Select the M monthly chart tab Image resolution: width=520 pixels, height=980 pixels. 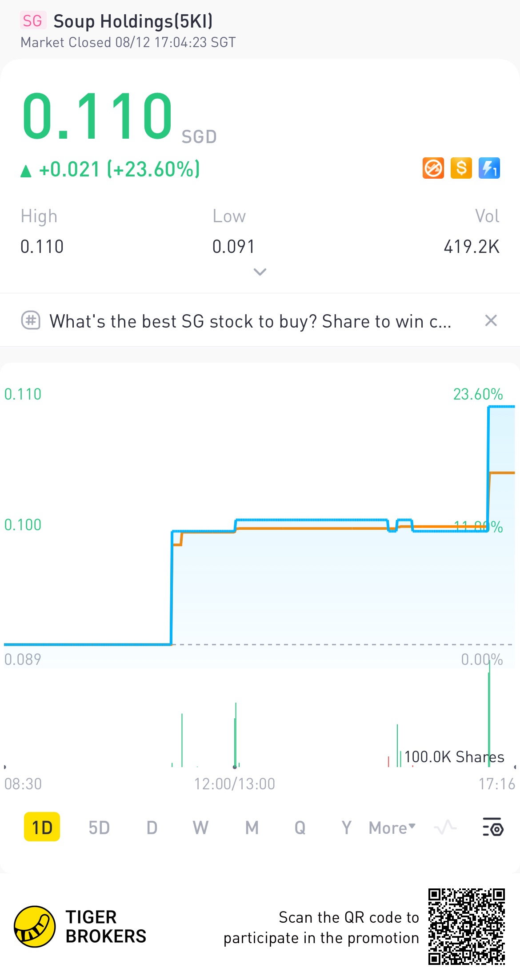(252, 828)
